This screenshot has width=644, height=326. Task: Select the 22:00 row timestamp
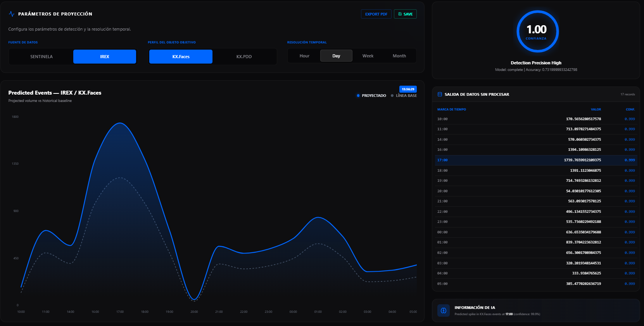tap(442, 212)
